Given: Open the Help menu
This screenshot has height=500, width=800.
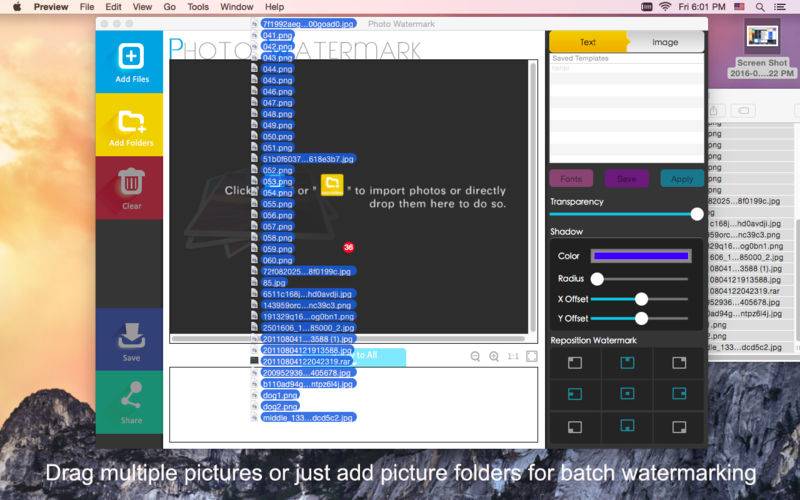Looking at the screenshot, I should (274, 7).
